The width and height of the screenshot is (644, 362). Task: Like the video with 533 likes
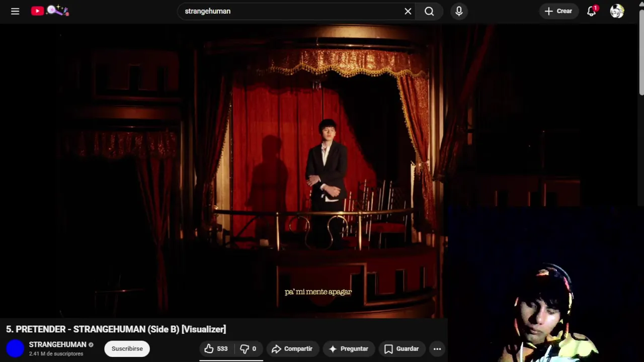coord(216,348)
